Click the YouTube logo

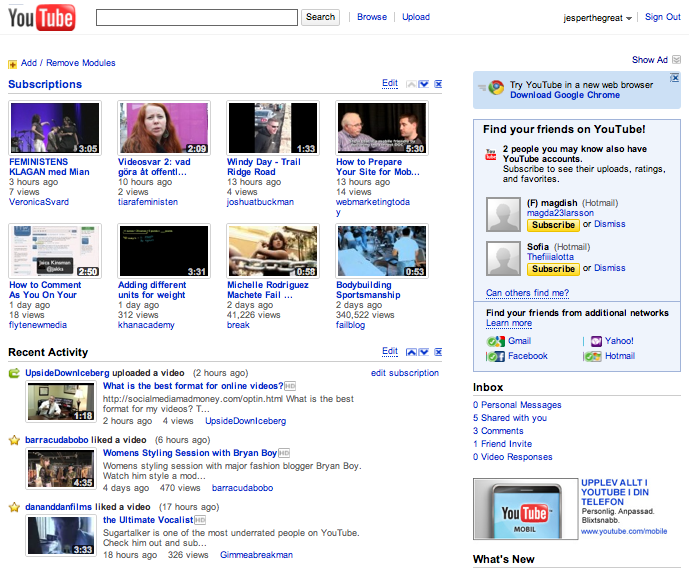coord(42,17)
